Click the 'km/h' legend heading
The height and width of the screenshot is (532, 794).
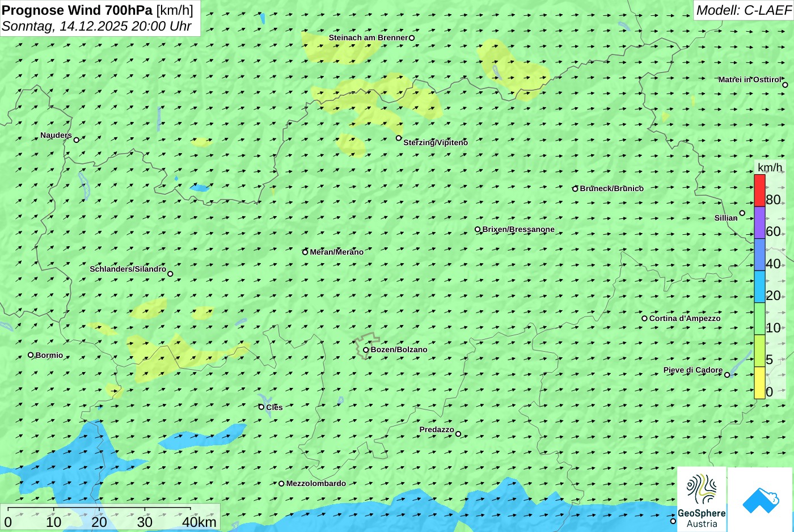[x=770, y=167]
